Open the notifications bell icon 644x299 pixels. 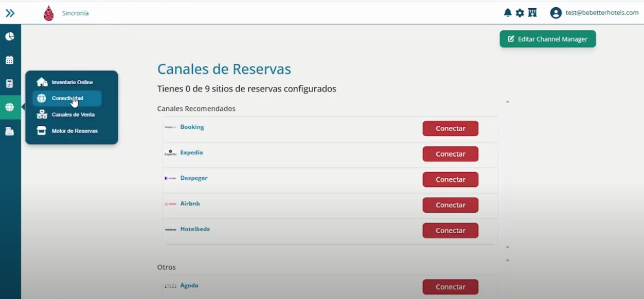tap(508, 13)
